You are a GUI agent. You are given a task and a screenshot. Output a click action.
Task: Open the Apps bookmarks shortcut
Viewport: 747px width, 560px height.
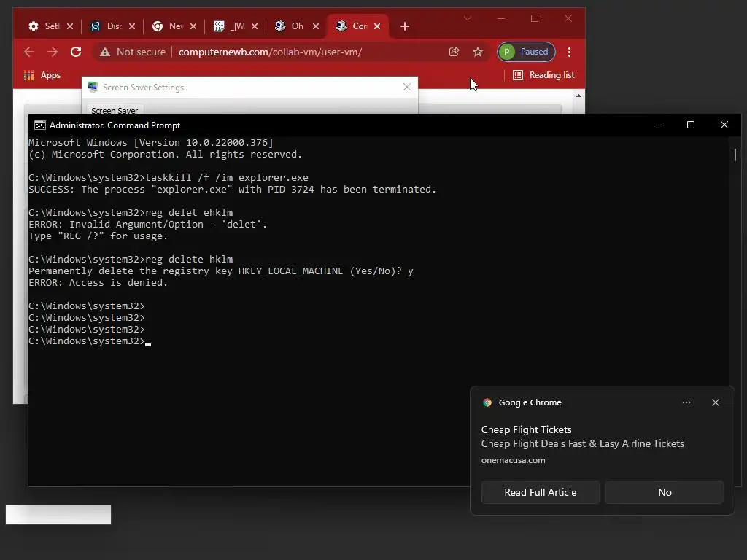click(42, 75)
